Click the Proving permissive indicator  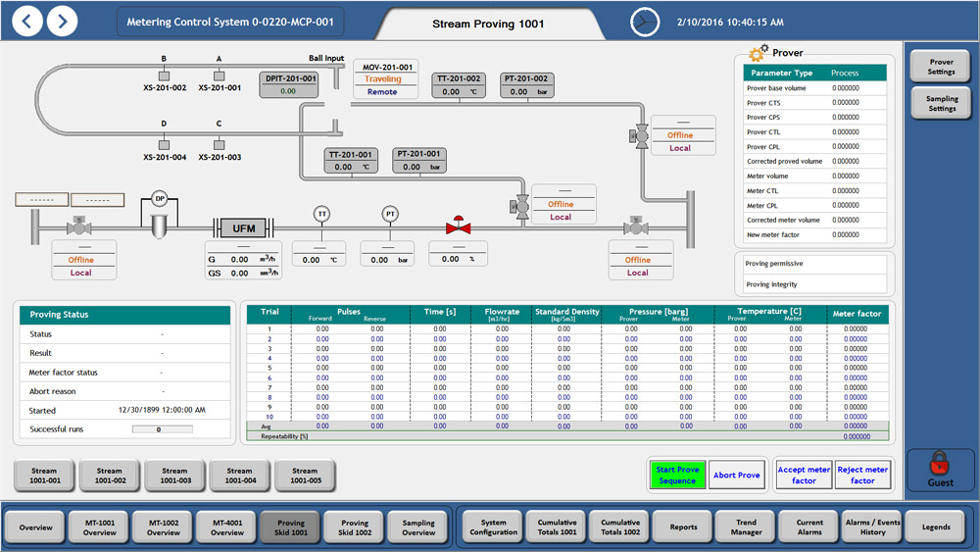coord(814,264)
